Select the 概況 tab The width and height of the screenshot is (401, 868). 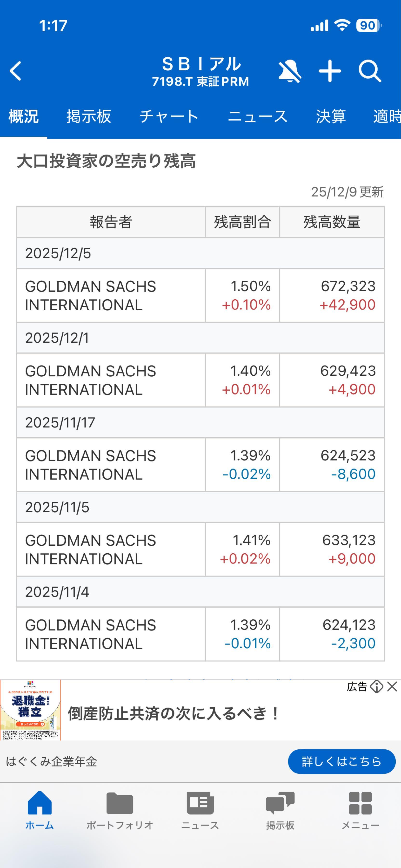24,117
